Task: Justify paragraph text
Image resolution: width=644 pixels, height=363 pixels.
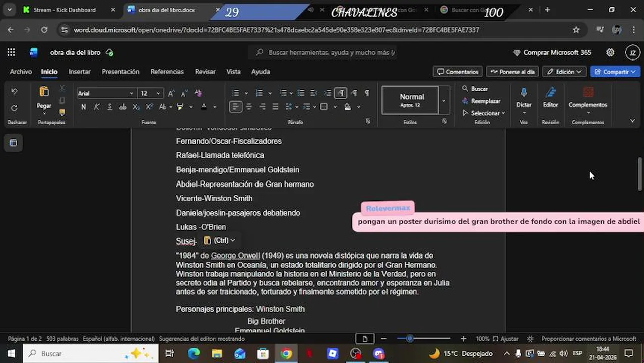Action: click(275, 107)
